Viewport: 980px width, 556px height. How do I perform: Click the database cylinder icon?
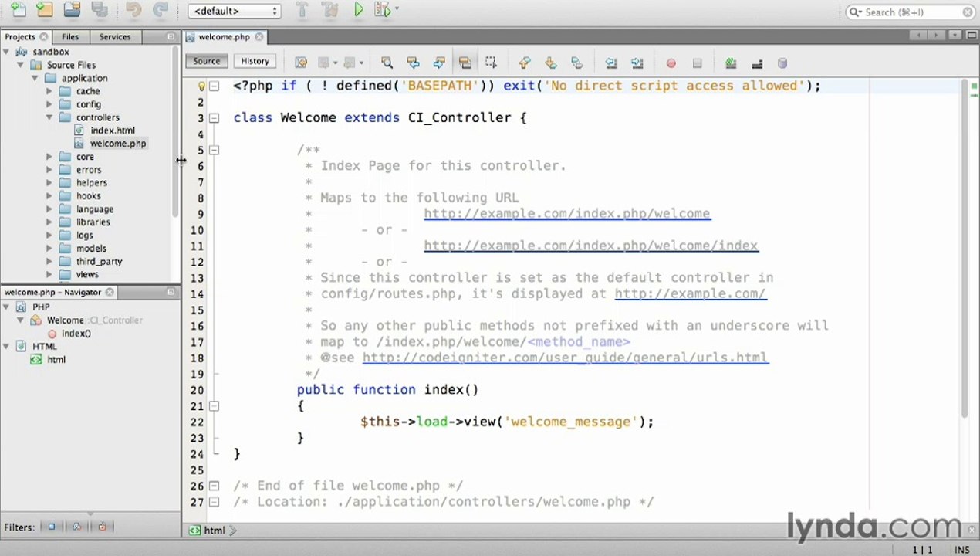coord(782,63)
